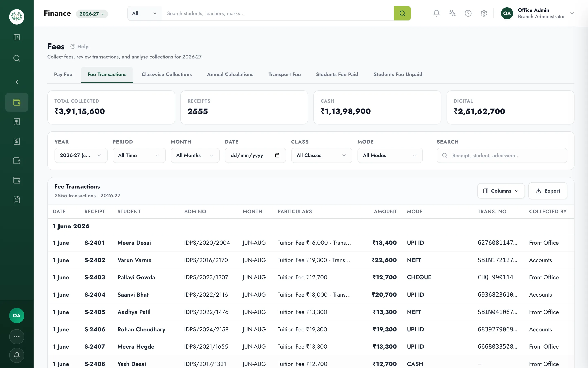Open the All Modes filter dropdown
The height and width of the screenshot is (368, 588).
[x=390, y=155]
